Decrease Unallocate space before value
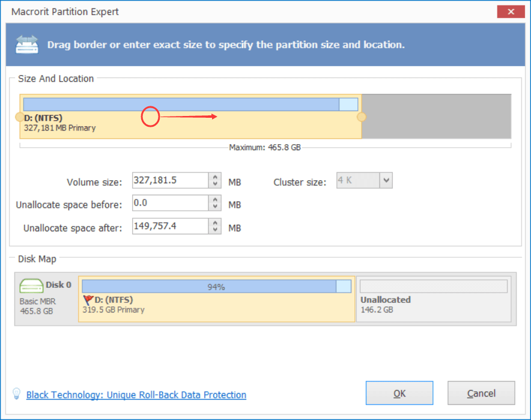531x420 pixels. point(215,207)
